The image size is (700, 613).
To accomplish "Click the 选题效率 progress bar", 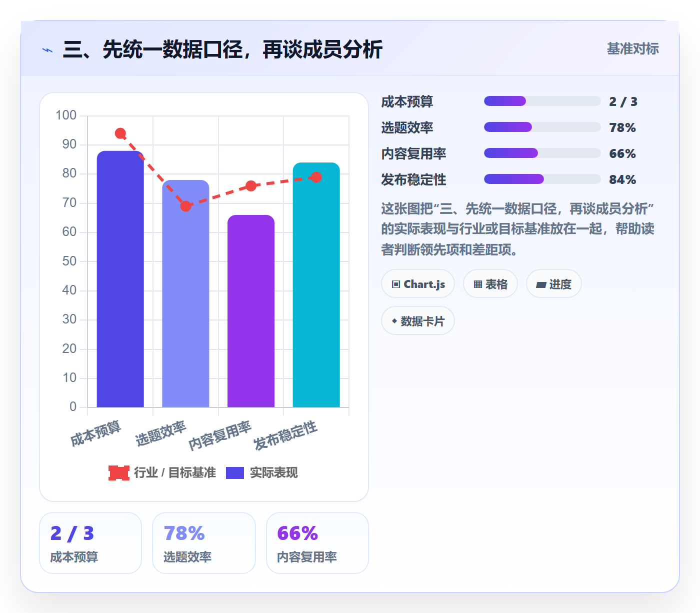I will pos(542,127).
